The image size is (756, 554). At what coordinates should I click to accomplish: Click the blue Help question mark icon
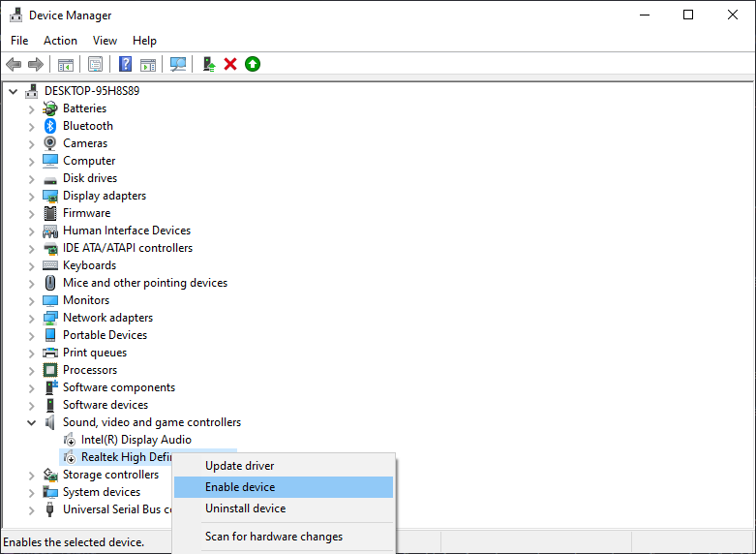coord(125,64)
